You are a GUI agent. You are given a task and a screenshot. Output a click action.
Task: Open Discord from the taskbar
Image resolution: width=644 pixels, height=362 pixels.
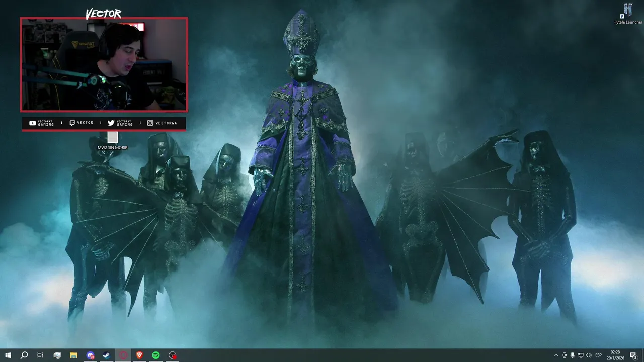[x=90, y=355]
